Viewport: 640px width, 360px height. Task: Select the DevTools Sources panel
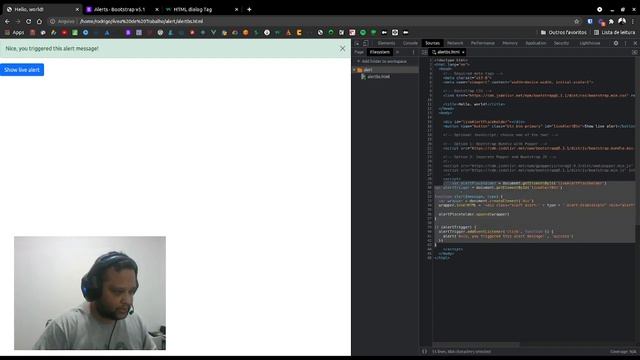tap(432, 43)
